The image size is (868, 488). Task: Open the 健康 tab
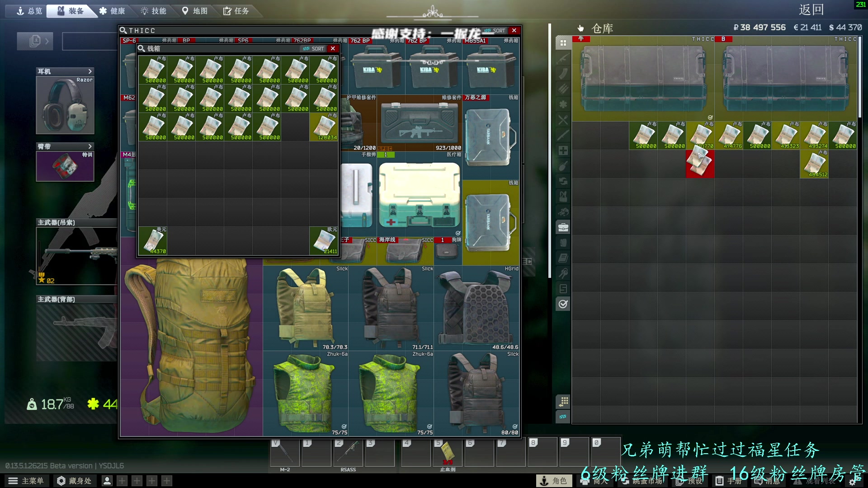click(112, 11)
